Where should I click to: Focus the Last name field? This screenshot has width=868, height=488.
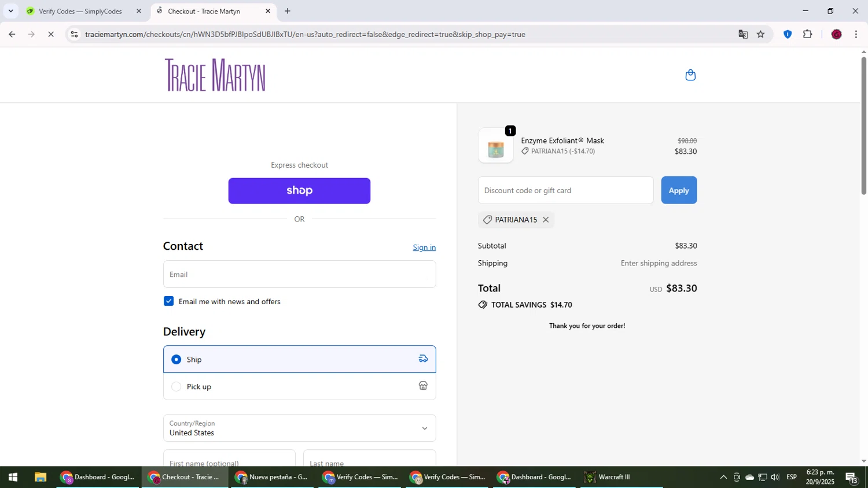point(370,460)
